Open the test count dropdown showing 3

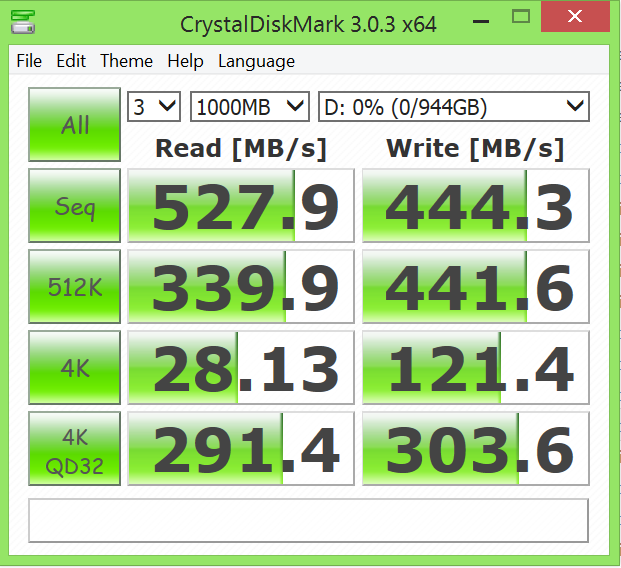(x=153, y=106)
